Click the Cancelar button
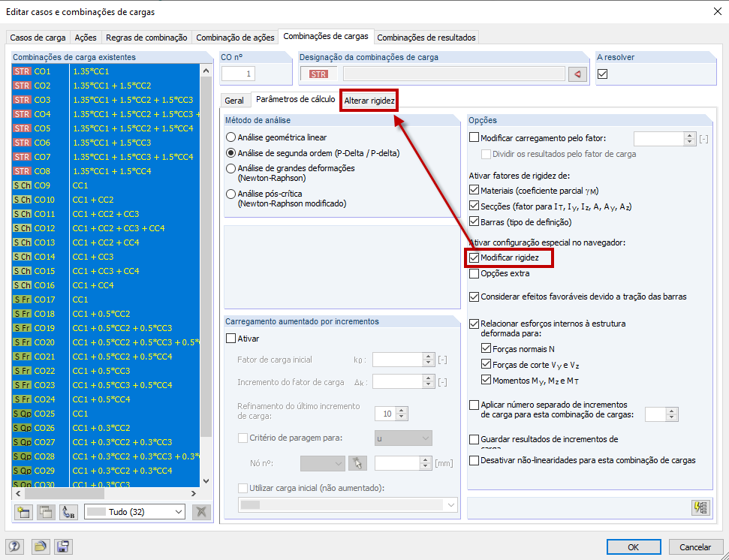 (695, 547)
